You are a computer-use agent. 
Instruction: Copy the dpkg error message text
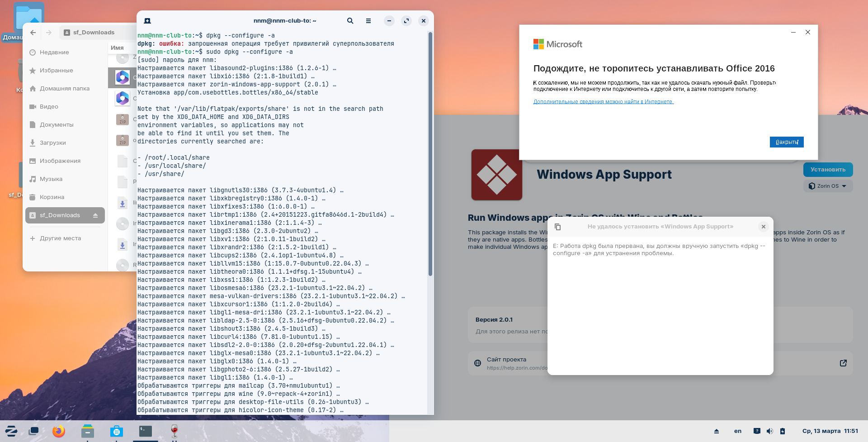coord(558,227)
